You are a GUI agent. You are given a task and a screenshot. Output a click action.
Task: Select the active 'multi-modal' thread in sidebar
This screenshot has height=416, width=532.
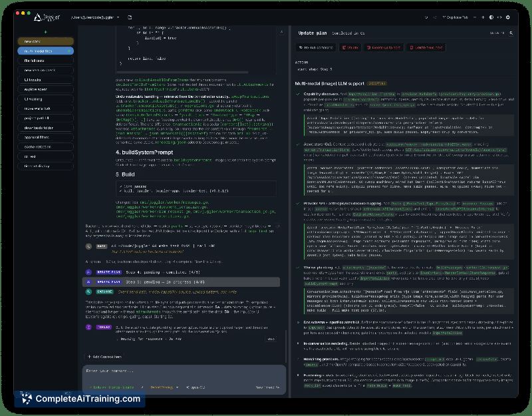45,51
